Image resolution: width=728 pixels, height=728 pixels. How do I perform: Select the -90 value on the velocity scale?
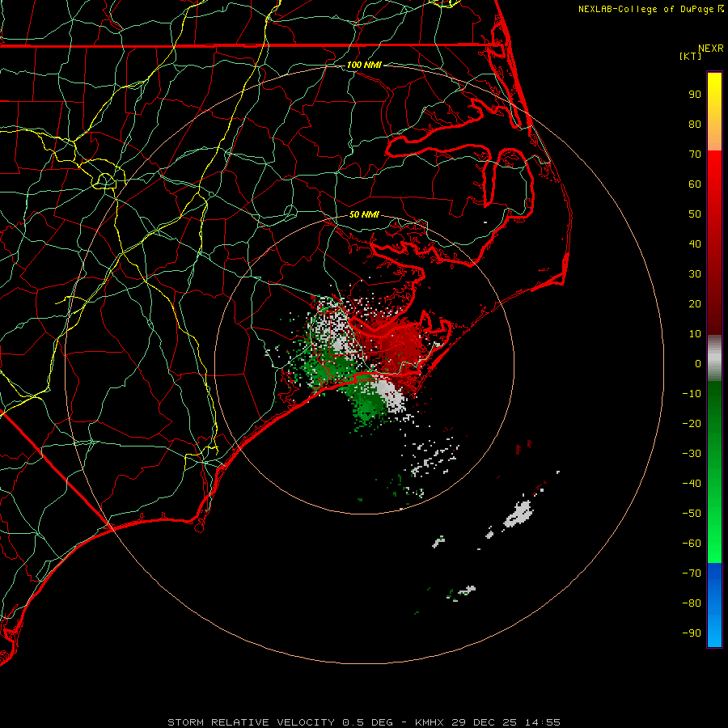tap(692, 633)
